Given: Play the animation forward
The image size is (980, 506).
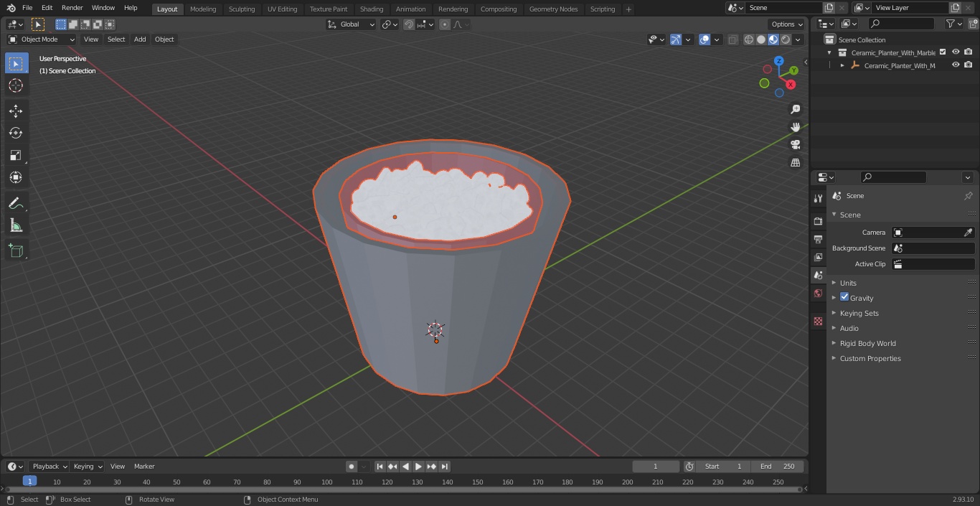Looking at the screenshot, I should point(418,467).
